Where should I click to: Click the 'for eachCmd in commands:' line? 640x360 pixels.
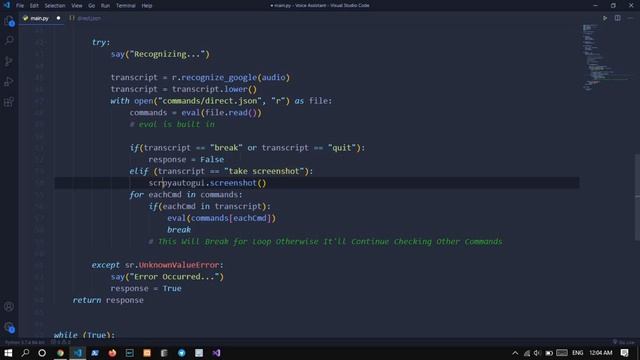coord(186,195)
